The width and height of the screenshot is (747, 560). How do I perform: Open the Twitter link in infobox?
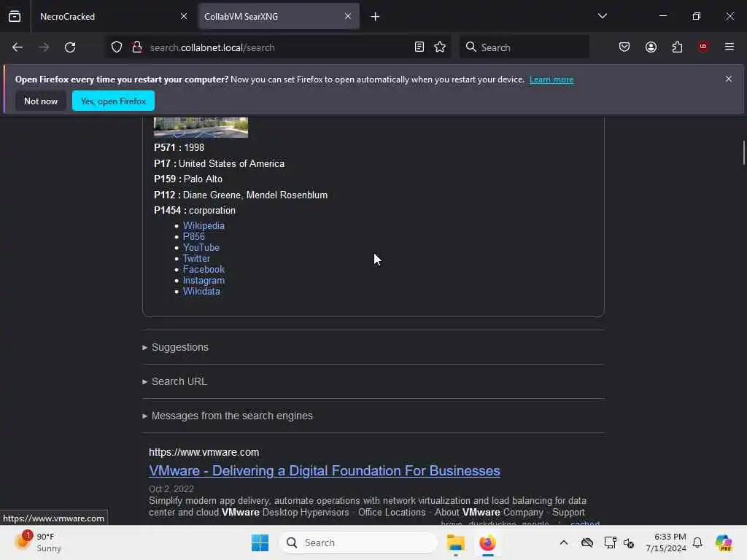pyautogui.click(x=196, y=259)
